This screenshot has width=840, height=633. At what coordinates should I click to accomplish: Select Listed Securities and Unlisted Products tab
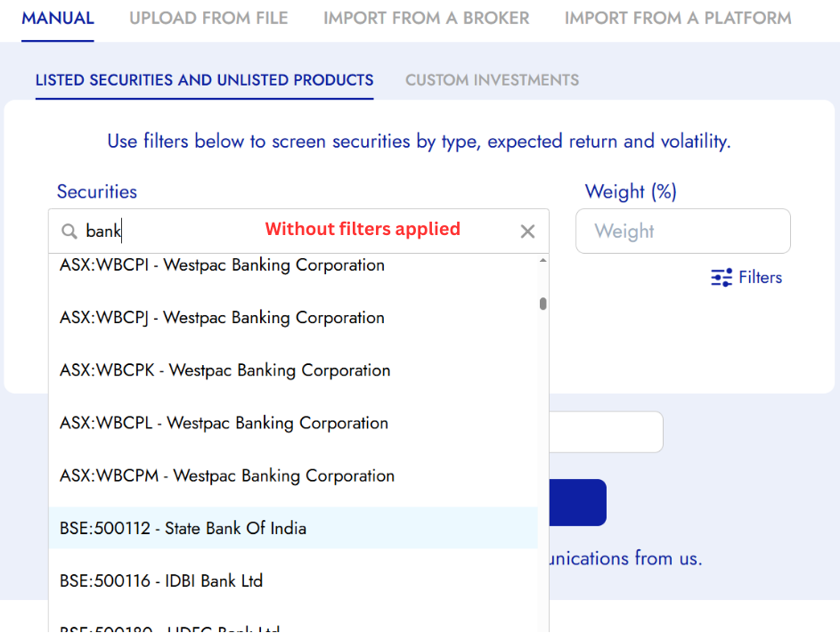(x=204, y=80)
